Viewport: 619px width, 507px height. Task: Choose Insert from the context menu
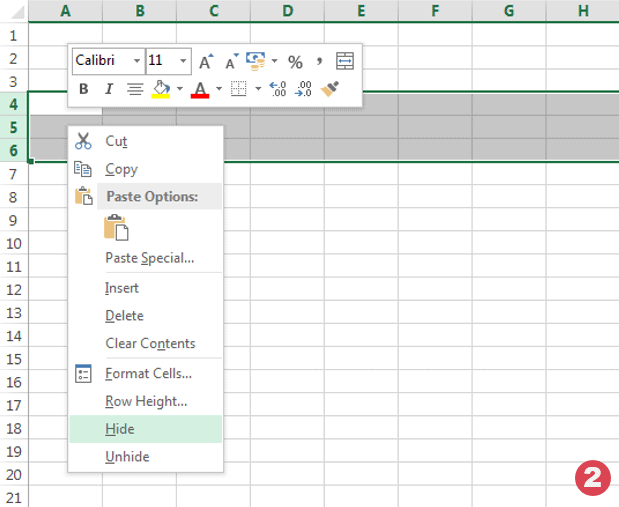point(146,288)
